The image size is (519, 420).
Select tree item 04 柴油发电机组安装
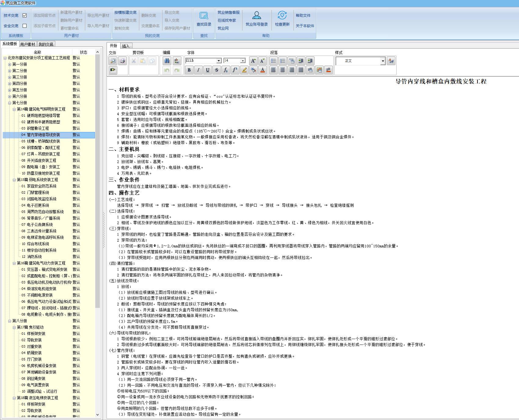coord(39,289)
